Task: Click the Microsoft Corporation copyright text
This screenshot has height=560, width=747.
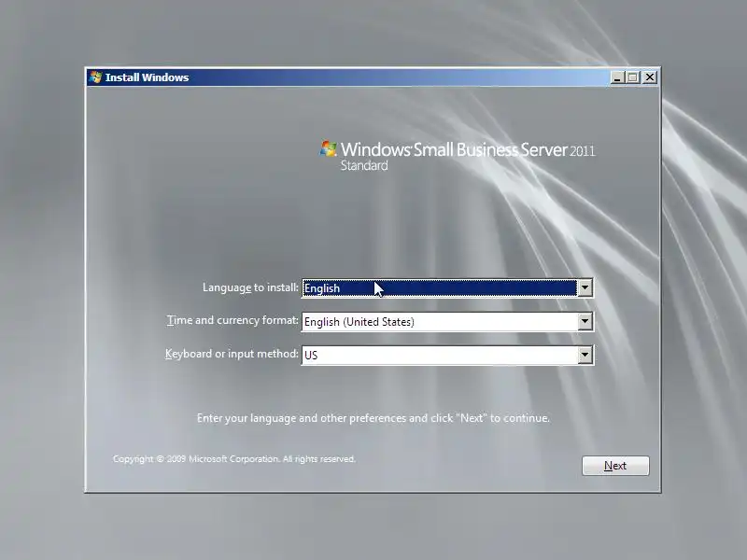Action: [x=234, y=459]
